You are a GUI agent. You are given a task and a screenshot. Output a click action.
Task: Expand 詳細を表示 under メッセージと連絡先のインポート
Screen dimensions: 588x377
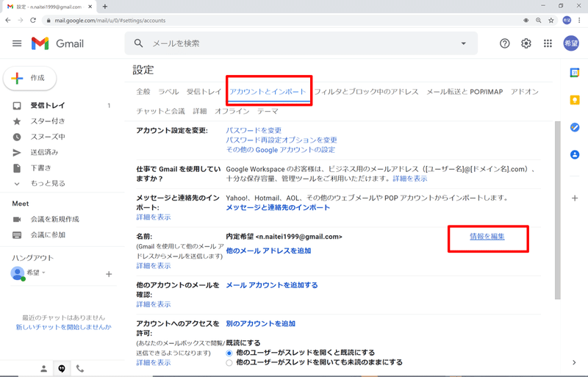pyautogui.click(x=154, y=218)
